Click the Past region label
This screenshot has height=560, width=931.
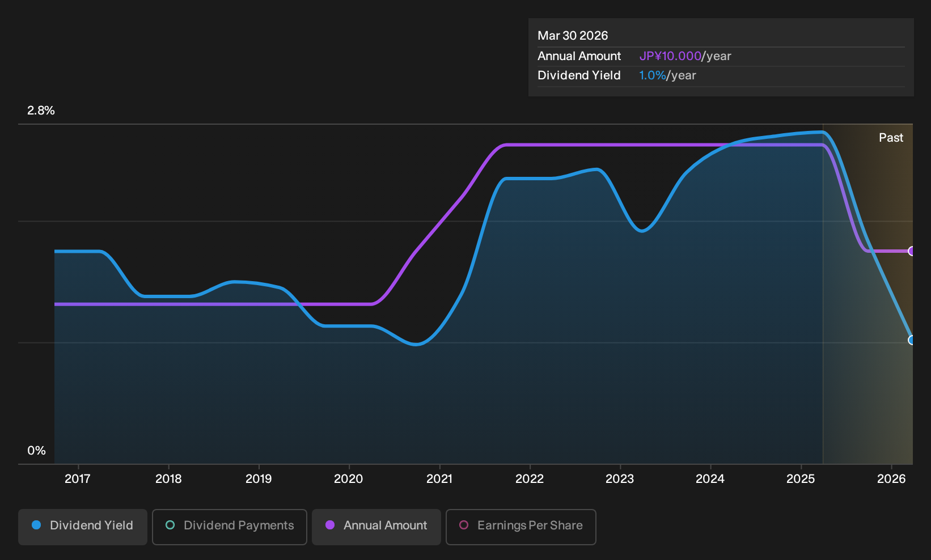[891, 138]
